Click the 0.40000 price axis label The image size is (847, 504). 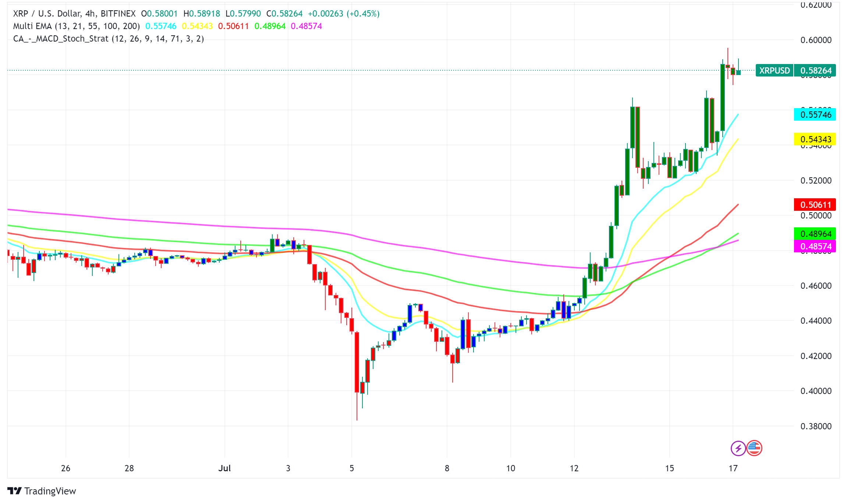tap(816, 391)
